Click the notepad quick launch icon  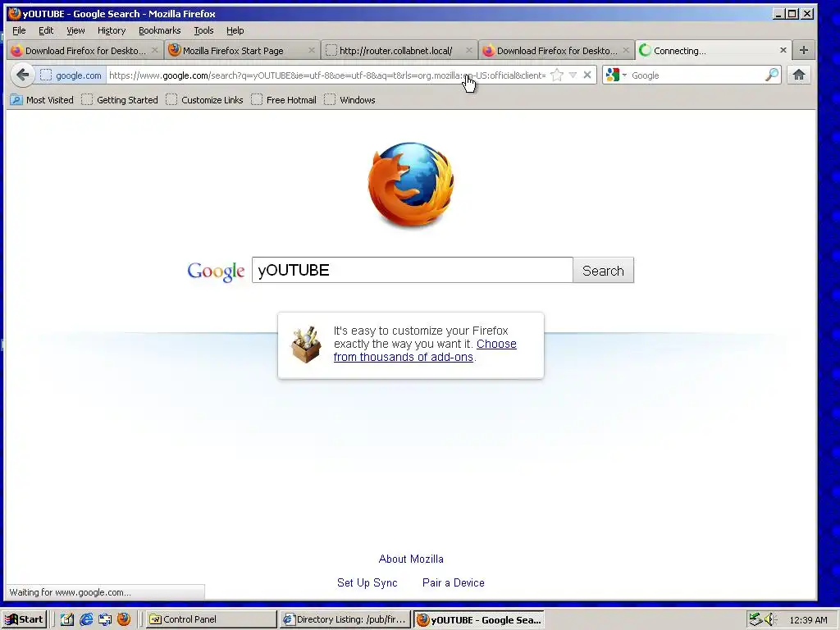[x=67, y=619]
